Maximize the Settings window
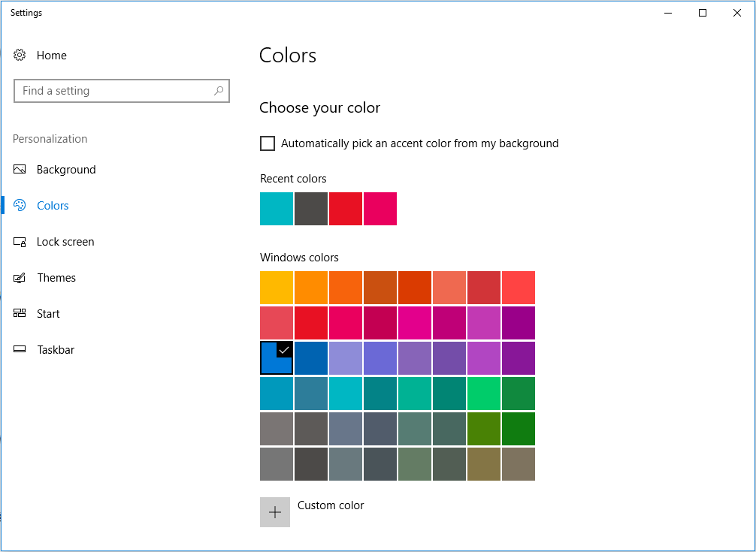 tap(703, 13)
